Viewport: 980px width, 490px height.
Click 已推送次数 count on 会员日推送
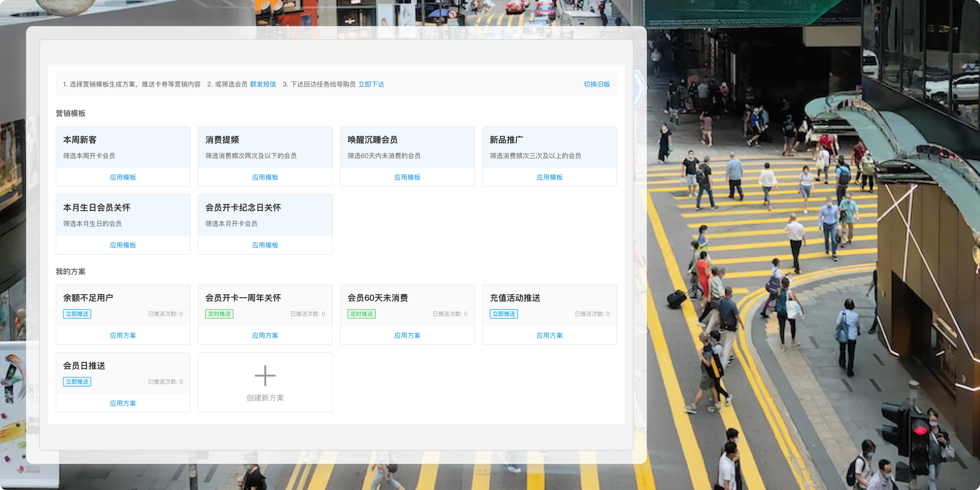tap(165, 381)
